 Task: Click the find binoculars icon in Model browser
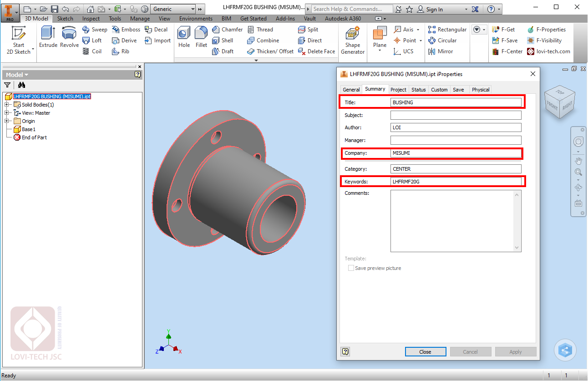(x=21, y=85)
